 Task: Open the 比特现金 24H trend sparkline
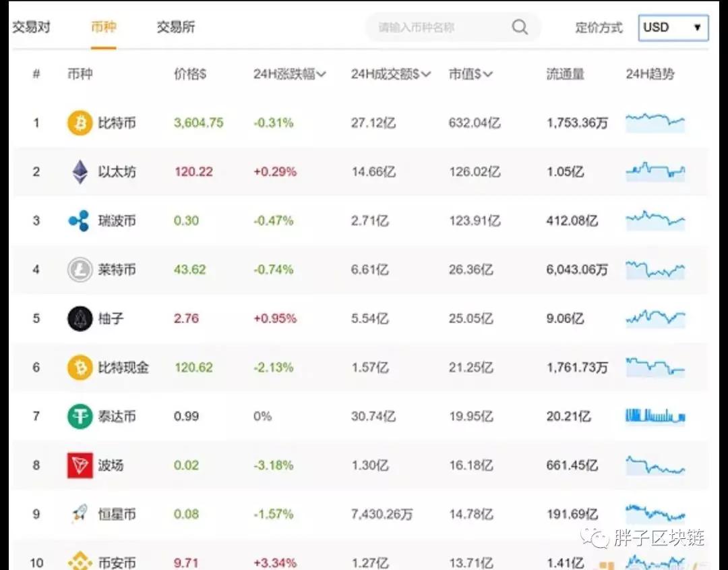pyautogui.click(x=655, y=368)
